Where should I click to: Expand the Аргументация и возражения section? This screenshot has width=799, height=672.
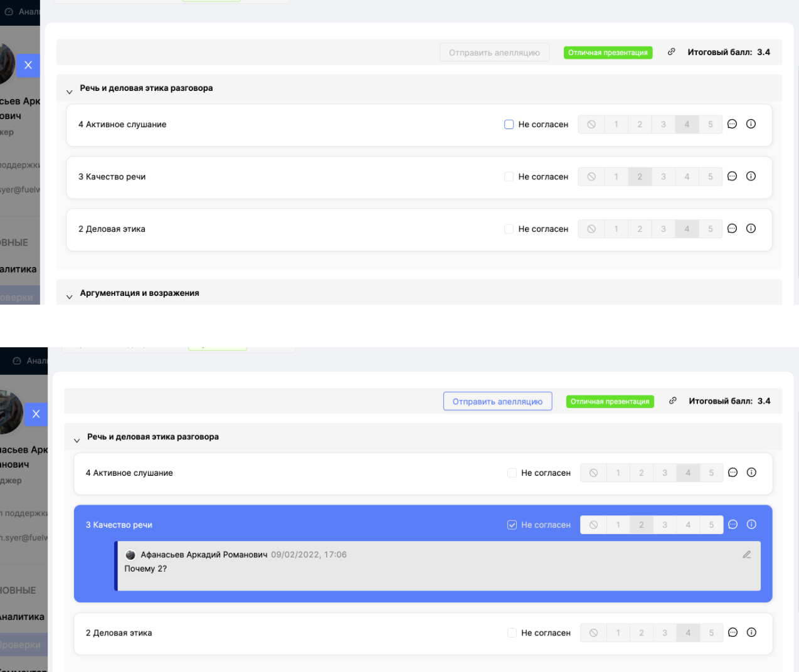tap(70, 297)
